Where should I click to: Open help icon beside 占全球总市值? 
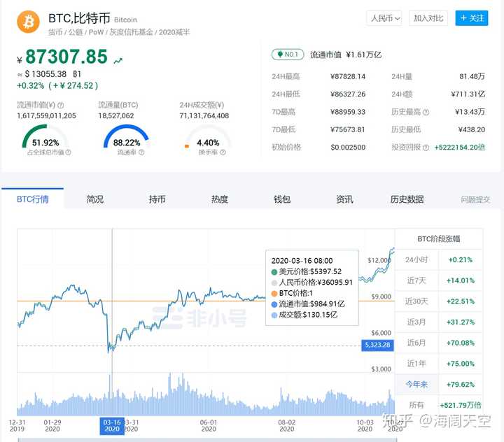pos(68,152)
